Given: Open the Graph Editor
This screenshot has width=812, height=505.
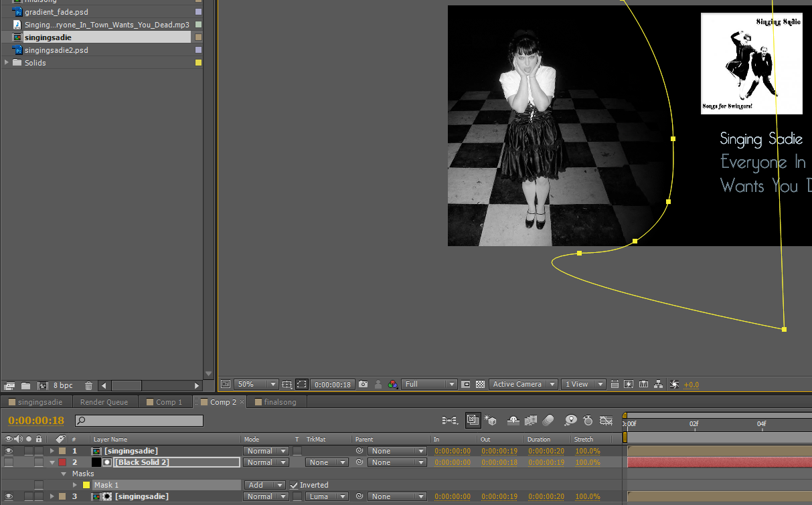Looking at the screenshot, I should pos(606,420).
